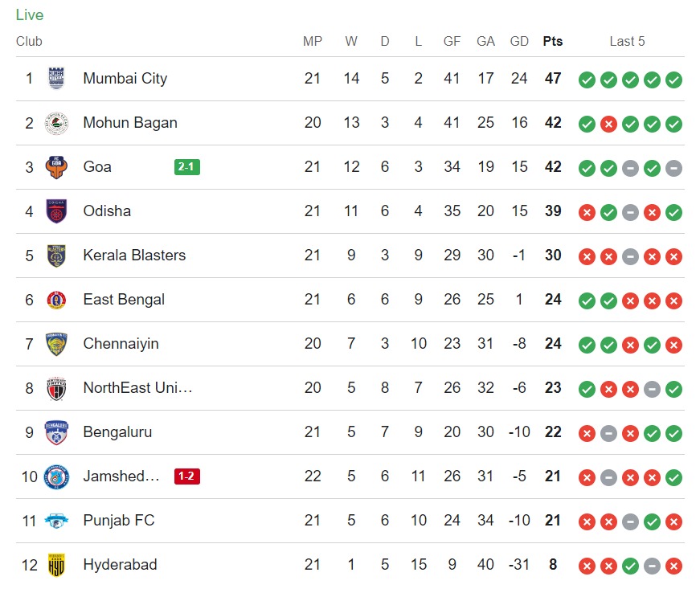This screenshot has width=700, height=593.
Task: Click Mohun Bagan's red loss icon in Last 5
Action: tap(609, 124)
